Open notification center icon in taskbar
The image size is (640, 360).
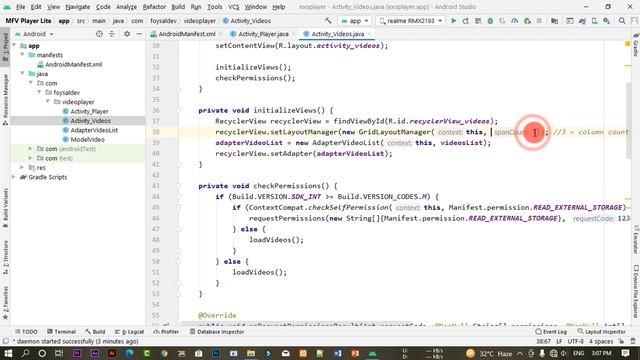625,353
